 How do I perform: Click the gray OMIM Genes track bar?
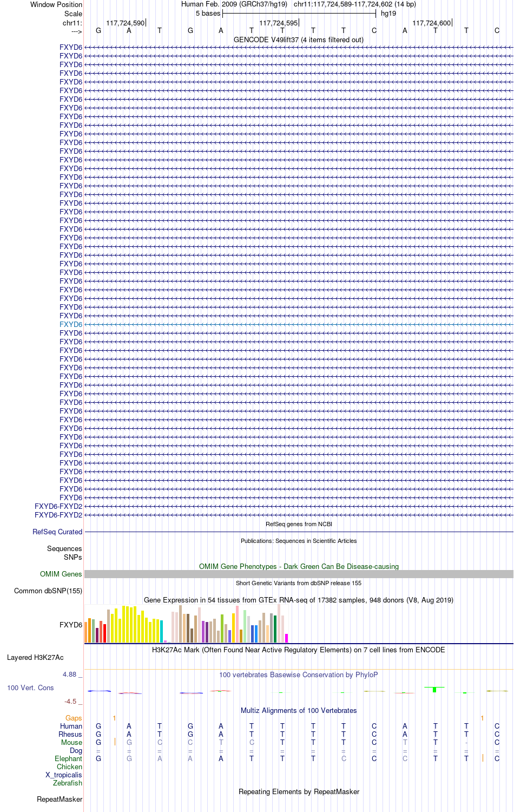[299, 574]
